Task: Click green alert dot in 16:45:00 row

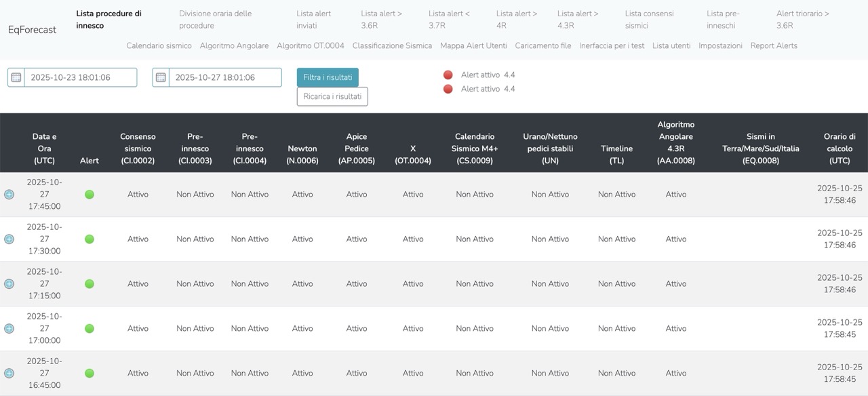Action: pos(90,374)
